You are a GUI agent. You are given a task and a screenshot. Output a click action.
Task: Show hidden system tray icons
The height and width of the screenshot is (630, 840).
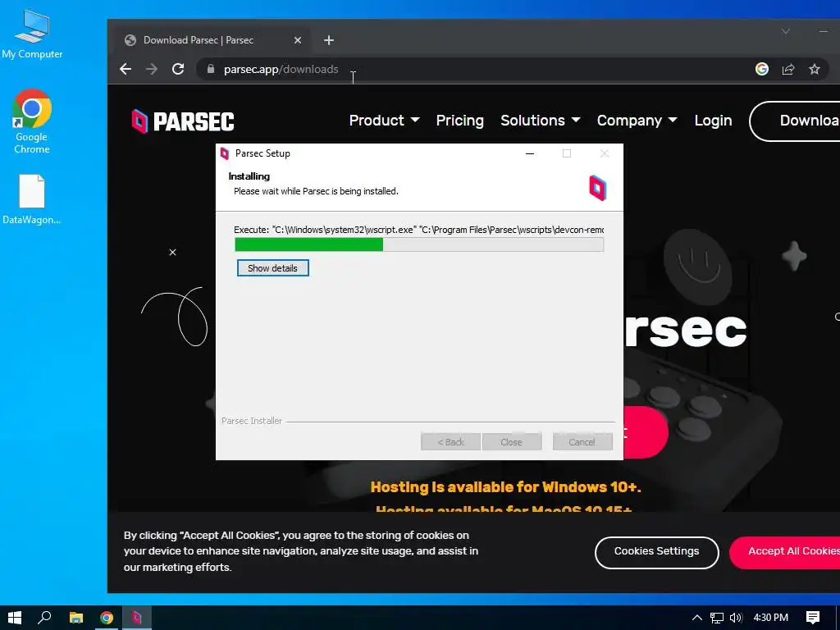[697, 618]
